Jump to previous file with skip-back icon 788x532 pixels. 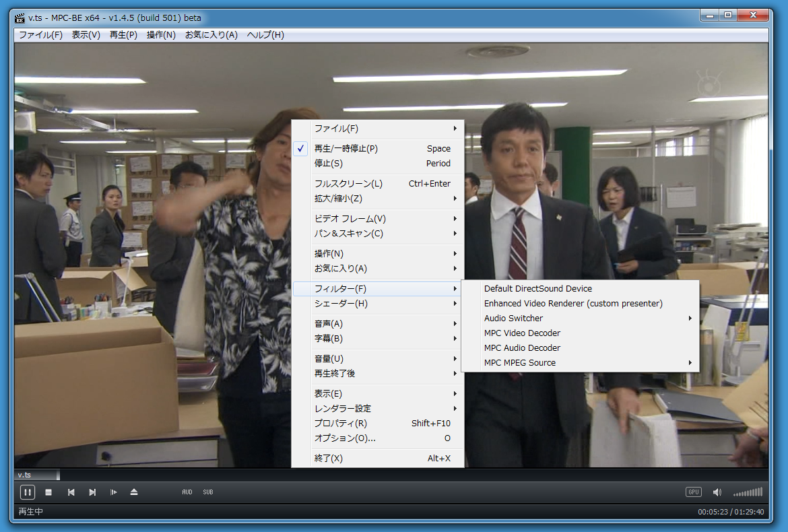click(x=71, y=492)
